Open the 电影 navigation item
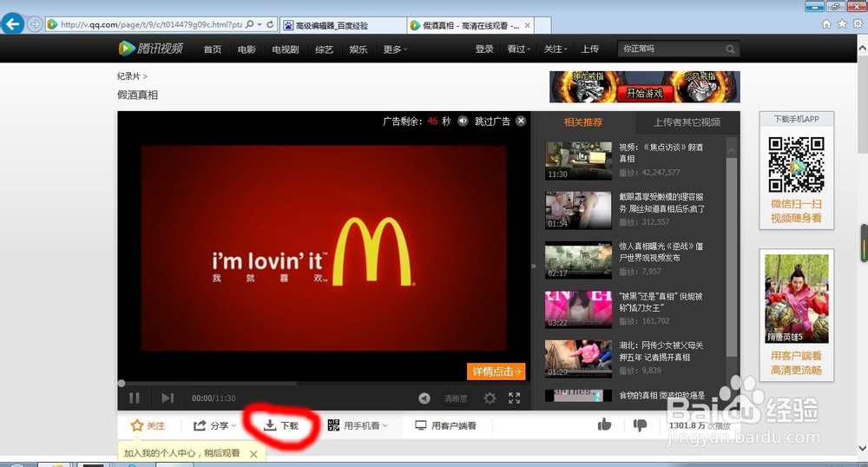The image size is (868, 467). 247,49
